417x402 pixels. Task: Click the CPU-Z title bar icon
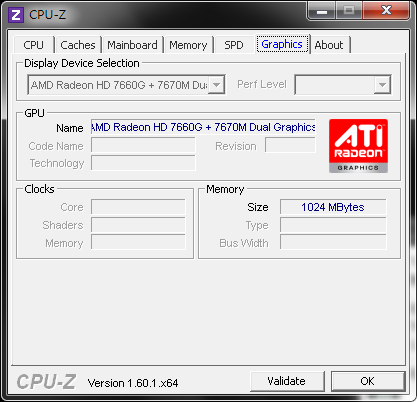point(16,15)
